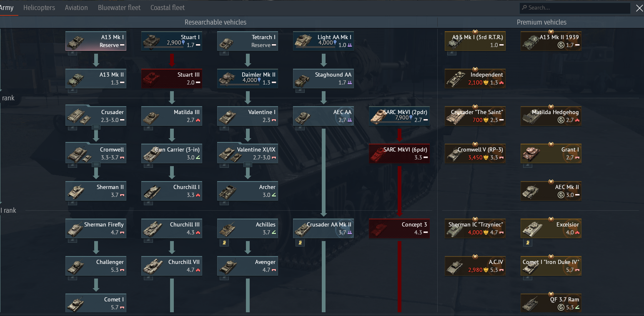This screenshot has width=644, height=316.
Task: Select the locked Stuart III vehicle
Action: [172, 79]
